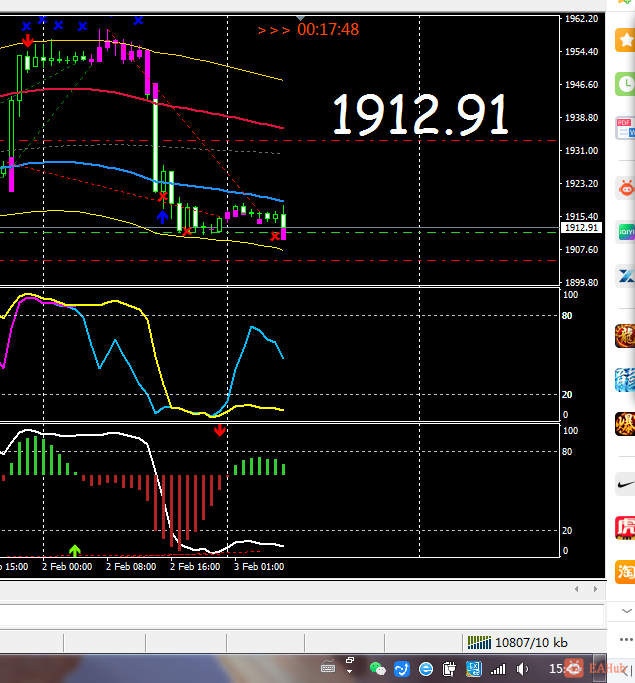
Task: Click the blue e browser tray icon
Action: [426, 668]
